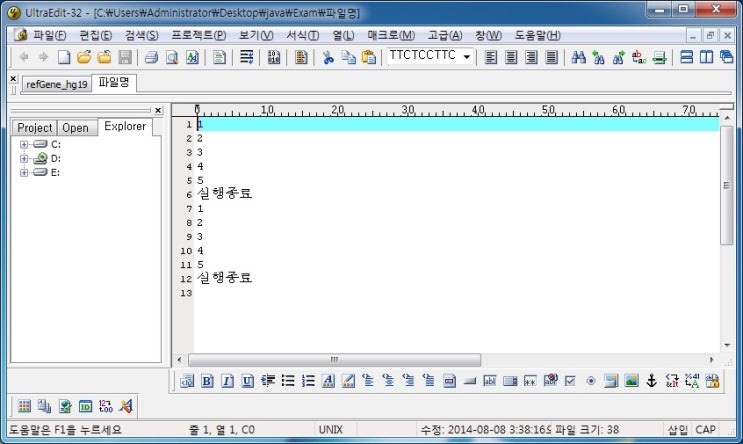This screenshot has width=743, height=444.
Task: Click the Copy icon in toolbar
Action: click(x=349, y=57)
